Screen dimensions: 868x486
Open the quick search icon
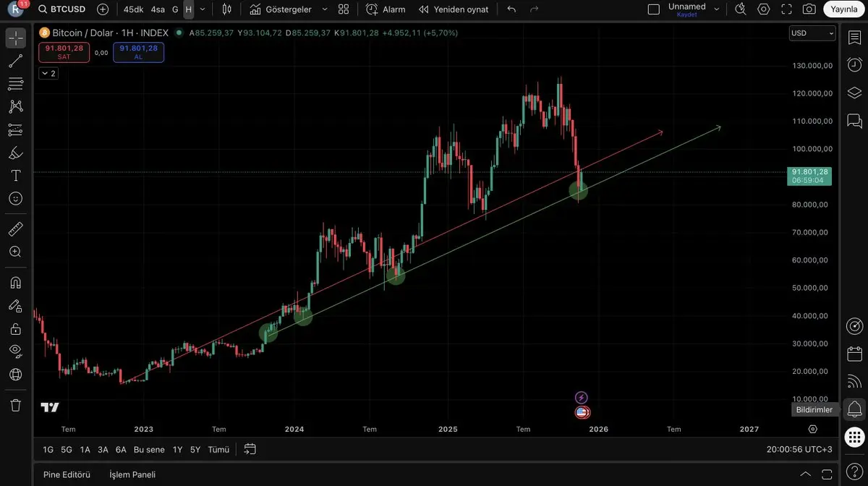point(740,9)
